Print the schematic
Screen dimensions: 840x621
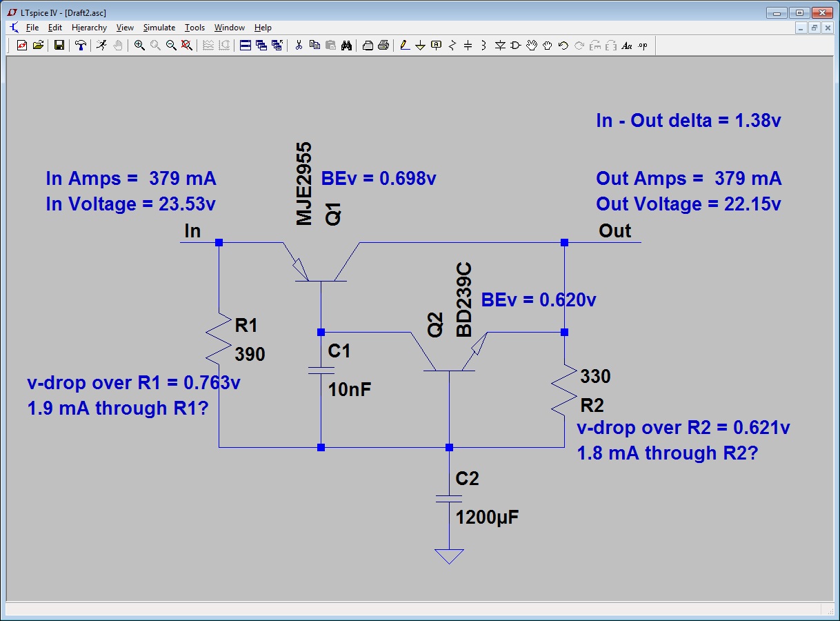coord(383,46)
